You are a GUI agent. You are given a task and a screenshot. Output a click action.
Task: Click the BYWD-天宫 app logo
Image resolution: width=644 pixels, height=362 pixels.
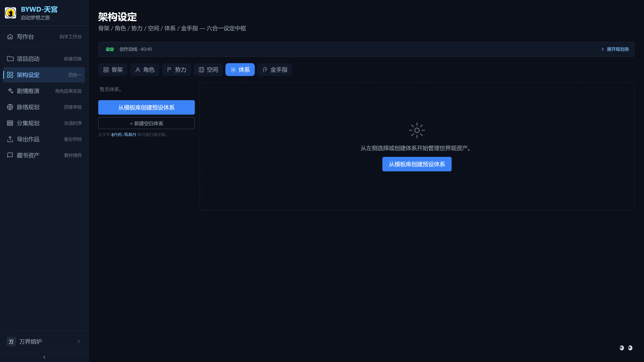point(10,13)
